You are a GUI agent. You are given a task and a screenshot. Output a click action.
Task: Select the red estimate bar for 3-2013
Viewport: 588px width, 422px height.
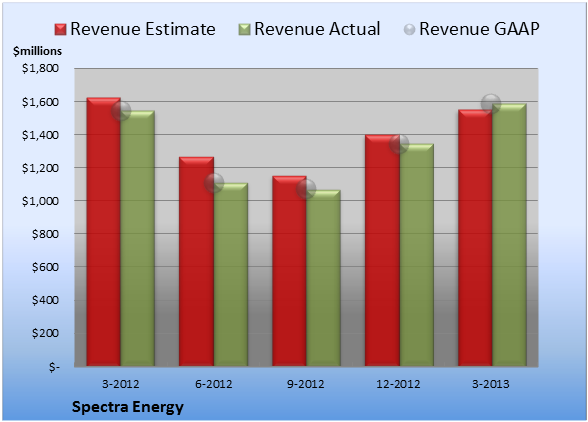click(x=475, y=238)
